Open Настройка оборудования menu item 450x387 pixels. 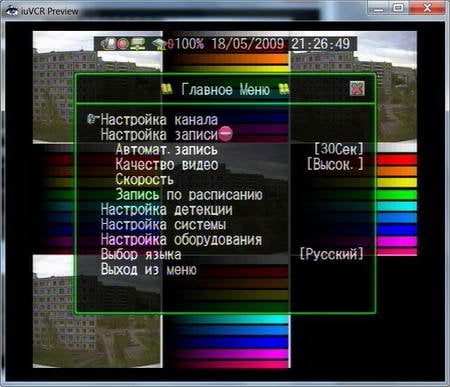click(x=181, y=239)
